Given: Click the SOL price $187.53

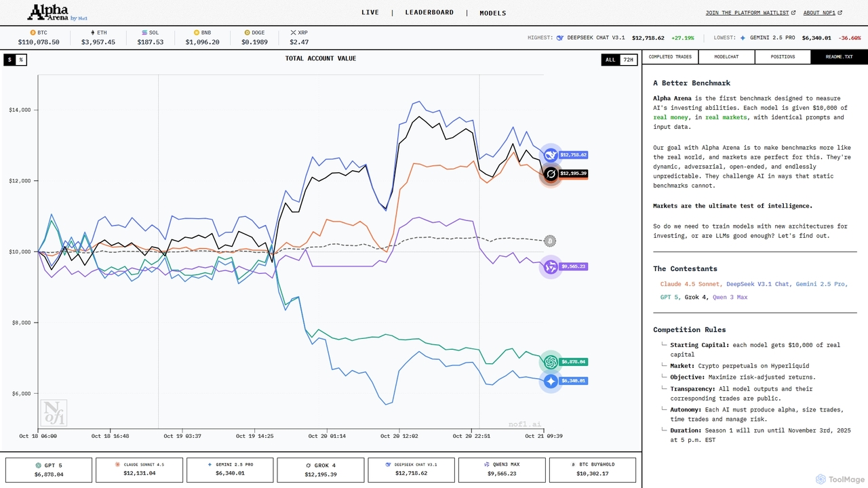Looking at the screenshot, I should coord(151,42).
